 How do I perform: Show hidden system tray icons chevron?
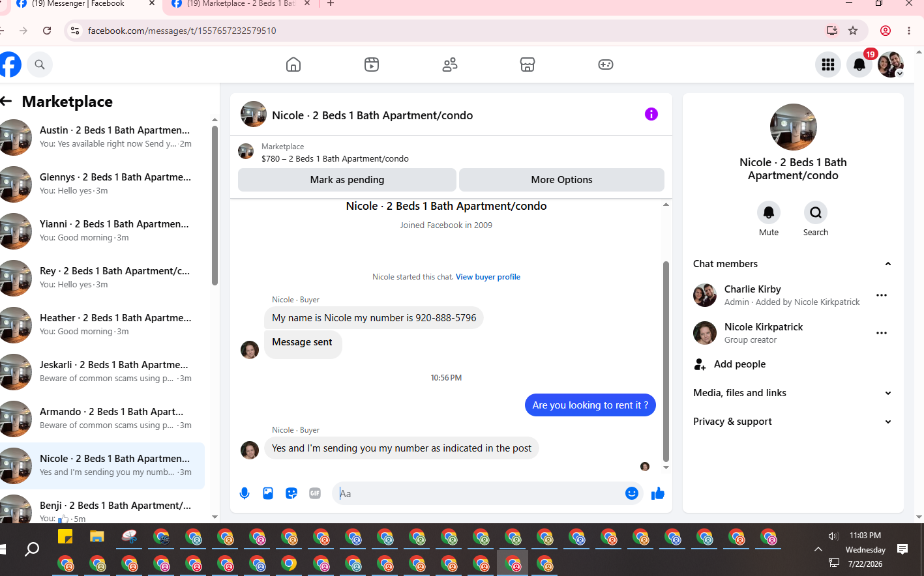(818, 549)
